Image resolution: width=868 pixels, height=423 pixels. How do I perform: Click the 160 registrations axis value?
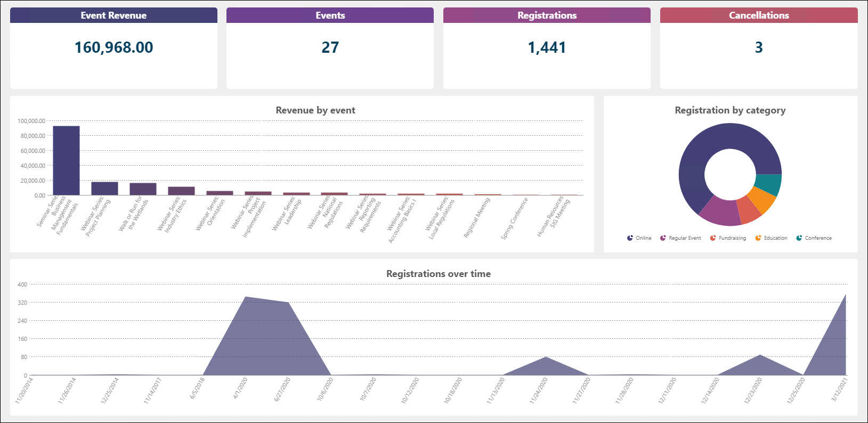coord(22,339)
